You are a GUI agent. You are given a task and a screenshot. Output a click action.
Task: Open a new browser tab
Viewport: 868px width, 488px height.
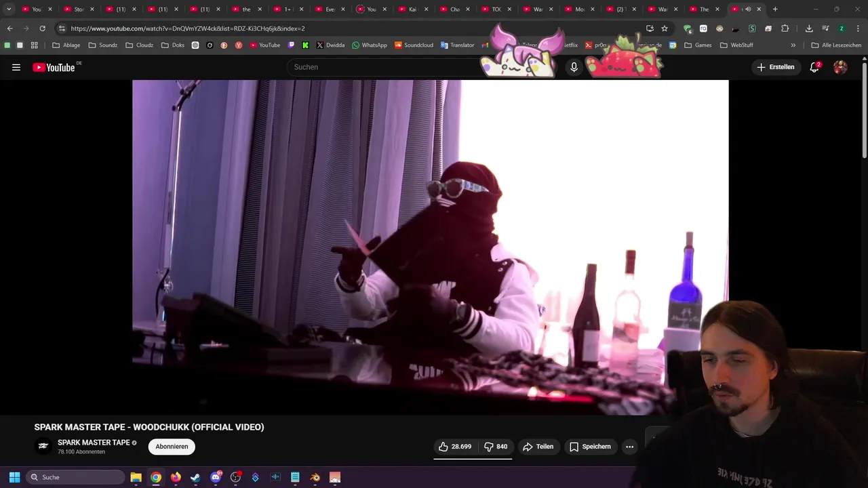(x=775, y=9)
